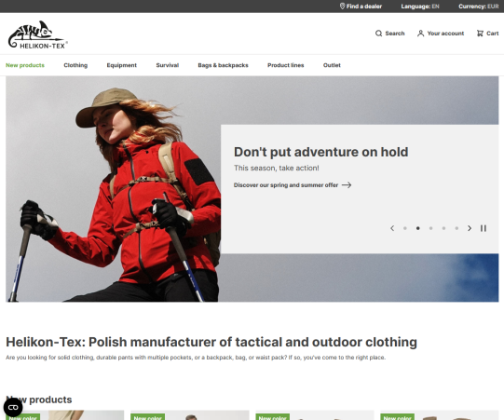Click the hiker hero banner image
504x420 pixels.
113,189
